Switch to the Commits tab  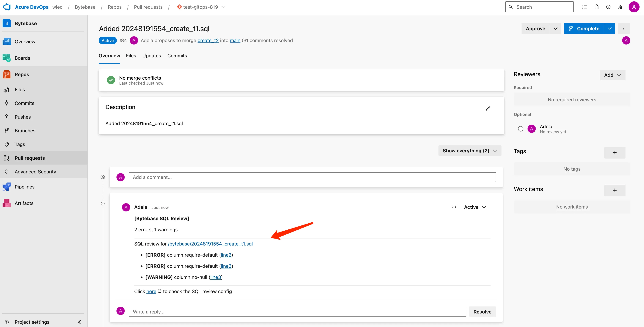click(177, 56)
